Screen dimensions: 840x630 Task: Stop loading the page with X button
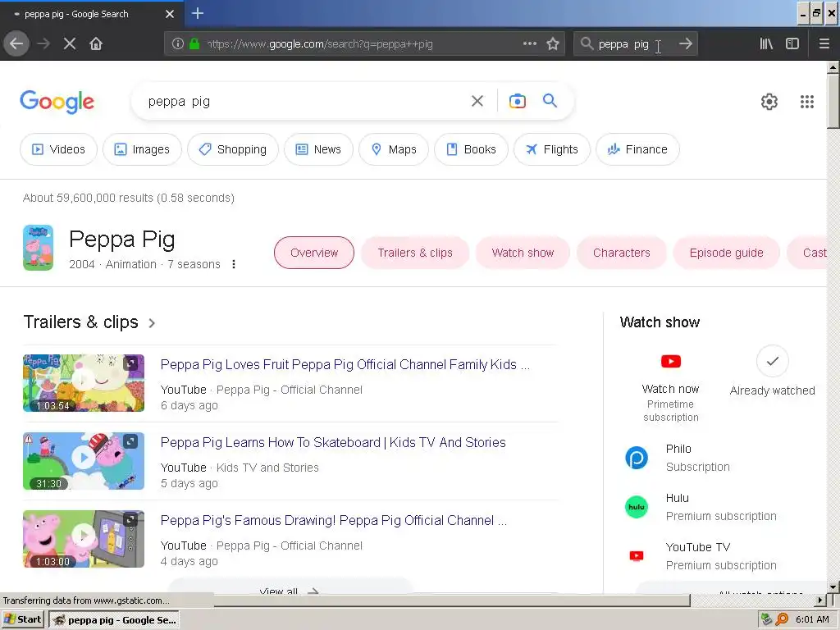click(x=70, y=44)
